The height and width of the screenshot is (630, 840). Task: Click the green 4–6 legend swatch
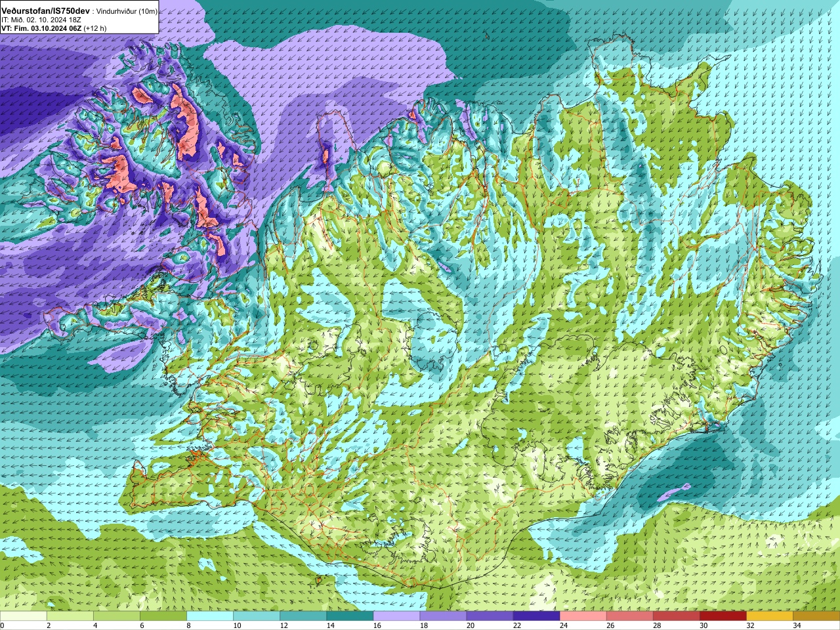pos(117,616)
